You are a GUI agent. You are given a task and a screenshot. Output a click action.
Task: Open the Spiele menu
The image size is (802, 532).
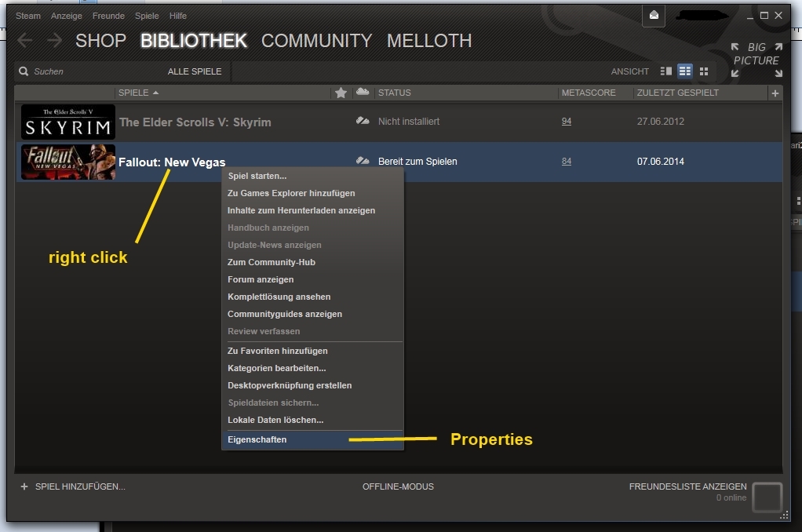point(147,16)
